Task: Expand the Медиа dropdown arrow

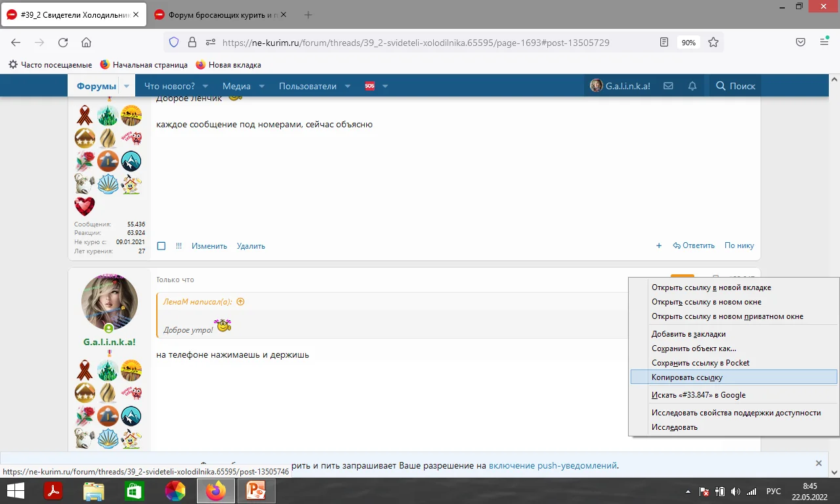Action: point(261,86)
